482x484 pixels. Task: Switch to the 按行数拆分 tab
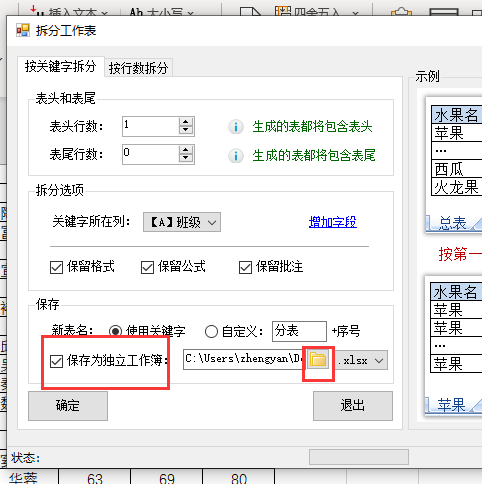point(138,68)
